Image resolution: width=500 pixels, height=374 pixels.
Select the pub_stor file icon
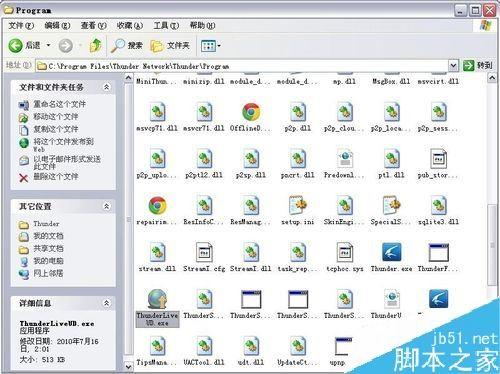coord(438,159)
